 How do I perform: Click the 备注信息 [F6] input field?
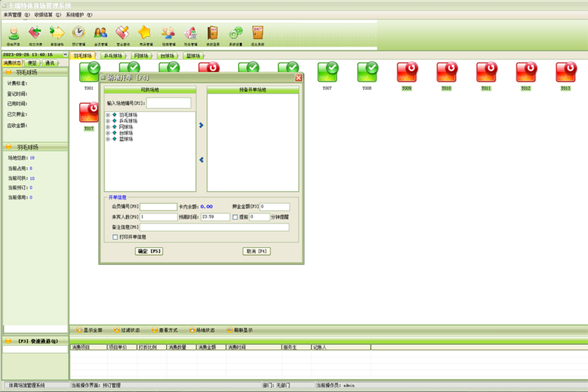pyautogui.click(x=215, y=227)
